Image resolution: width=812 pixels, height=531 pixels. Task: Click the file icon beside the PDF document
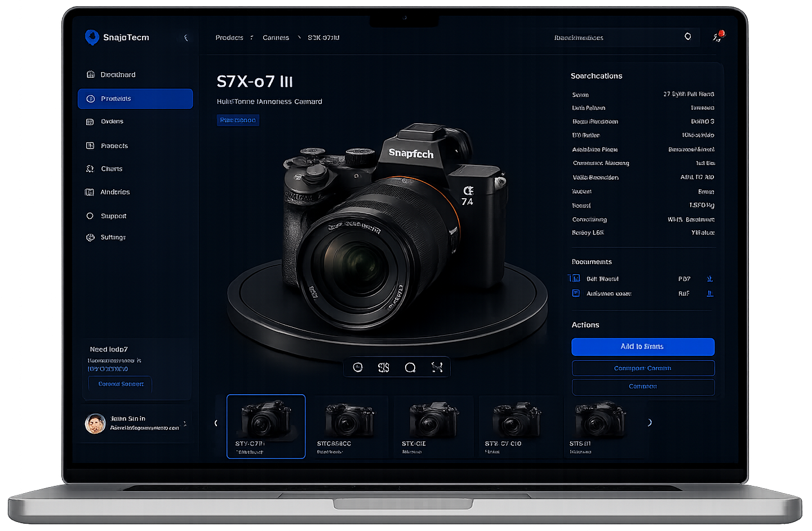pyautogui.click(x=575, y=278)
